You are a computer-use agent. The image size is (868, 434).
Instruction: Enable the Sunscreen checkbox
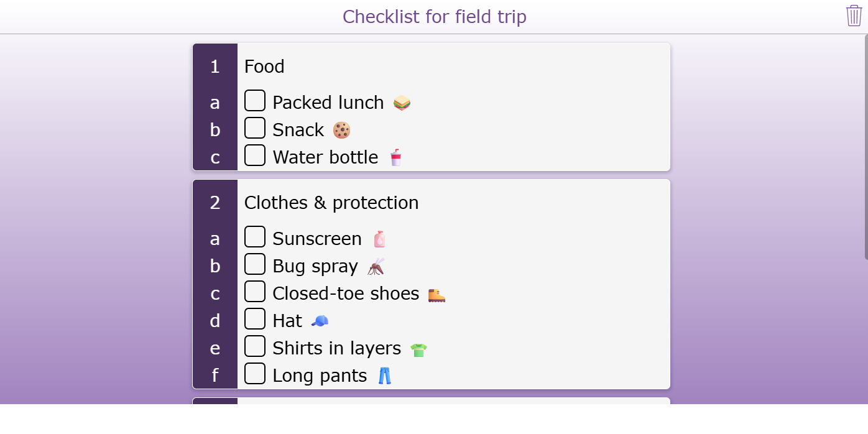tap(255, 237)
